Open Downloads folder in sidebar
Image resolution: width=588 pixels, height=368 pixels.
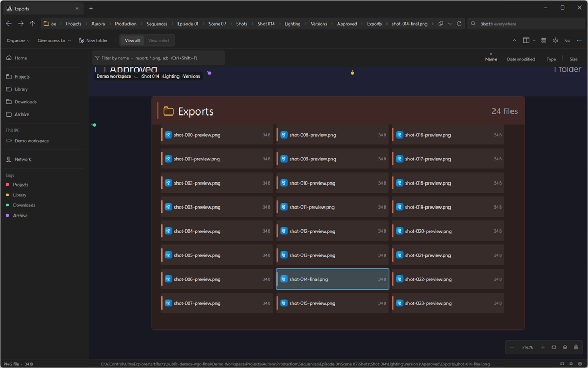tap(44, 102)
